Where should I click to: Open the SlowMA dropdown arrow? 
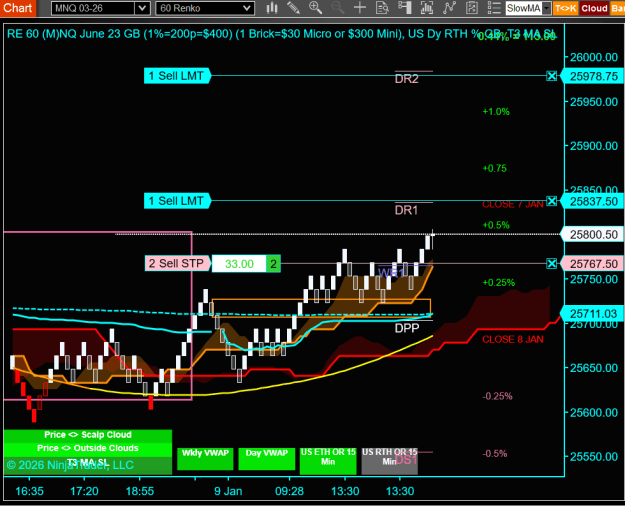point(546,8)
